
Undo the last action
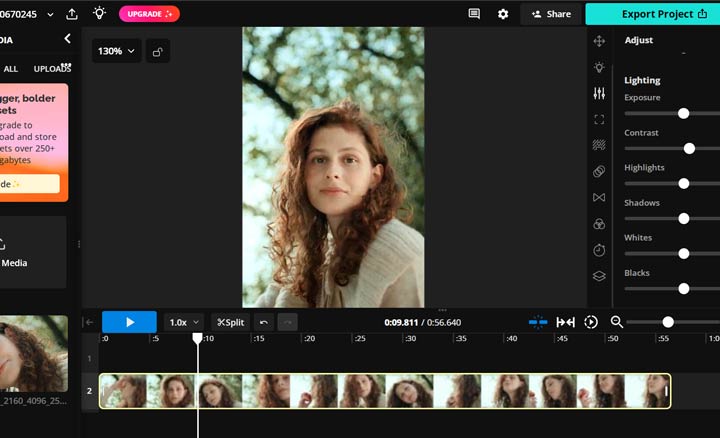264,322
